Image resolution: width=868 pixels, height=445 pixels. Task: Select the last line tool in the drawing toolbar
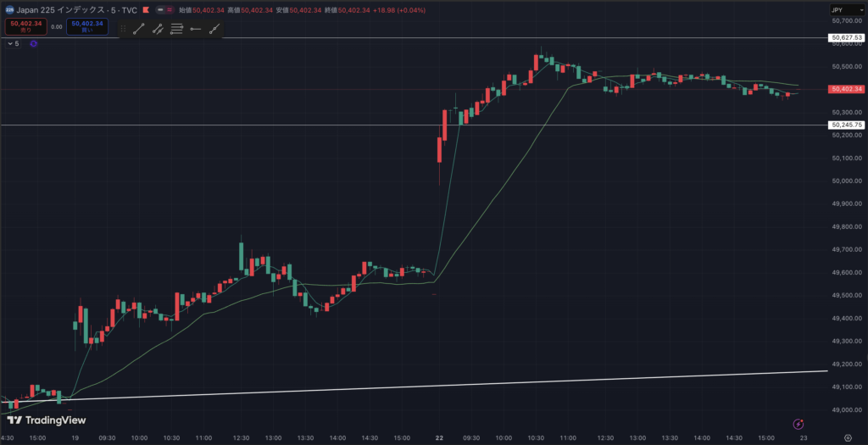pyautogui.click(x=214, y=29)
